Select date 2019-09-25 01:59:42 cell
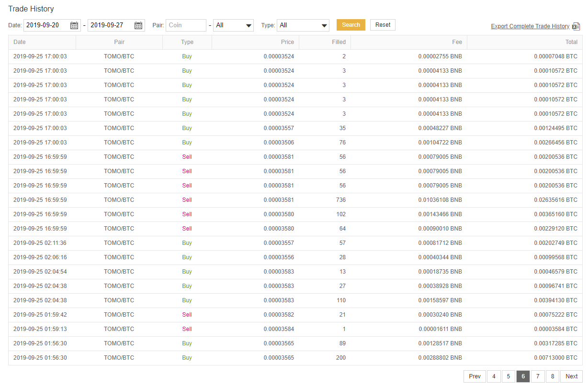 pos(40,315)
